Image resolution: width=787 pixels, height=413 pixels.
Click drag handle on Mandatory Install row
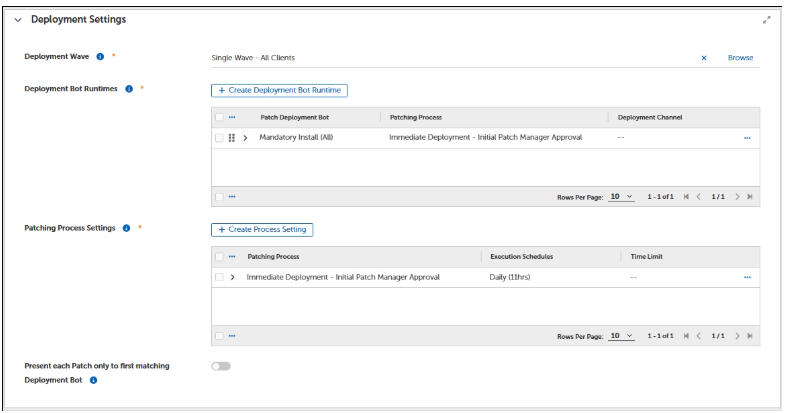[233, 138]
